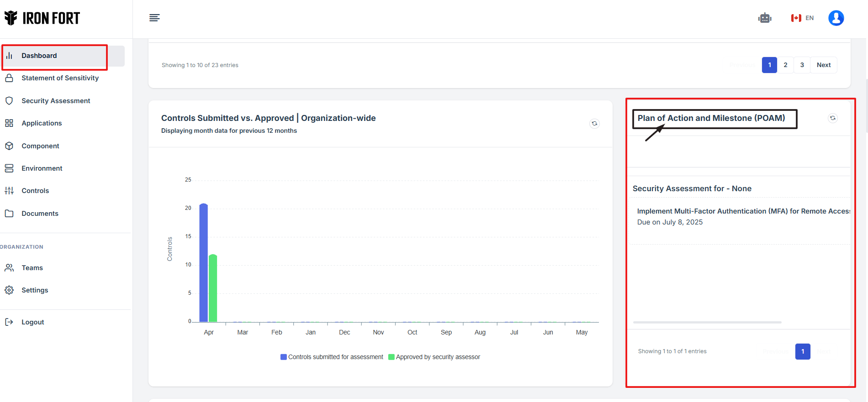This screenshot has width=868, height=402.
Task: Open the user profile avatar
Action: (836, 18)
